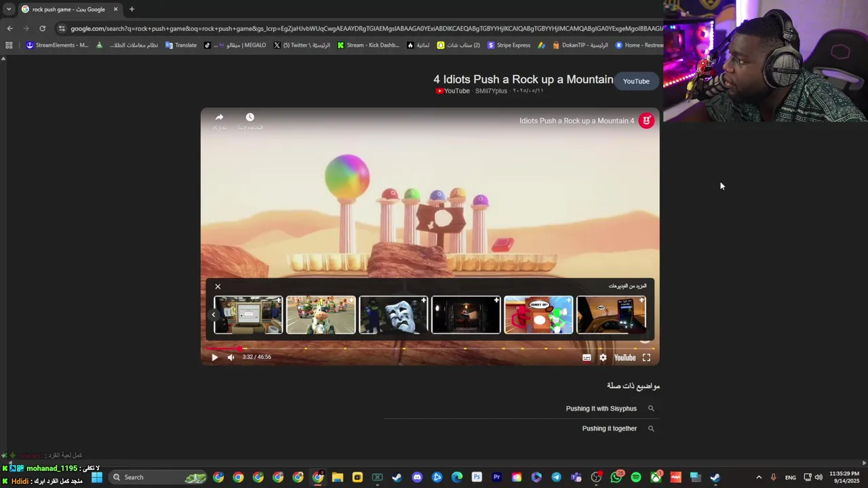Click the ENG language indicator

(791, 477)
